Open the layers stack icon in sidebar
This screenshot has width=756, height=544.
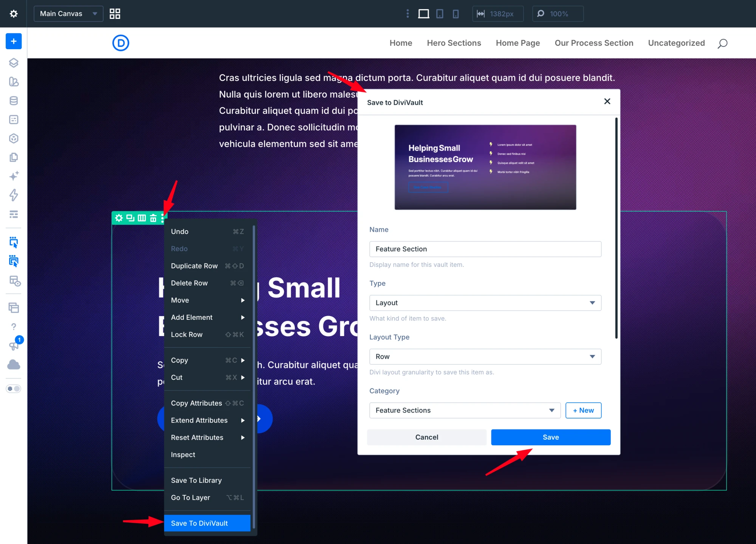tap(14, 63)
